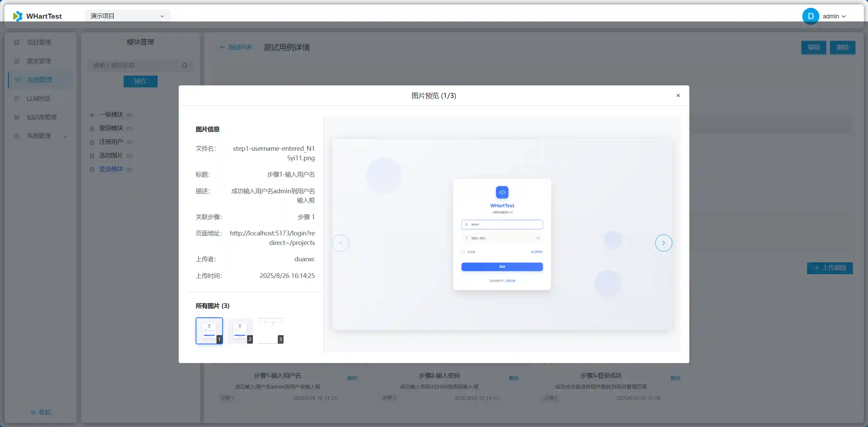Click the WHartTest logo icon
This screenshot has height=427, width=868.
point(18,16)
